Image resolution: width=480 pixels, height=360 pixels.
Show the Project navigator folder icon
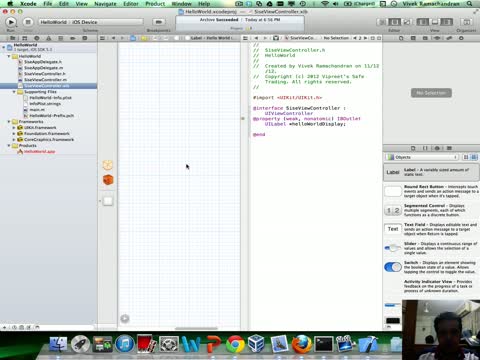tap(12, 38)
